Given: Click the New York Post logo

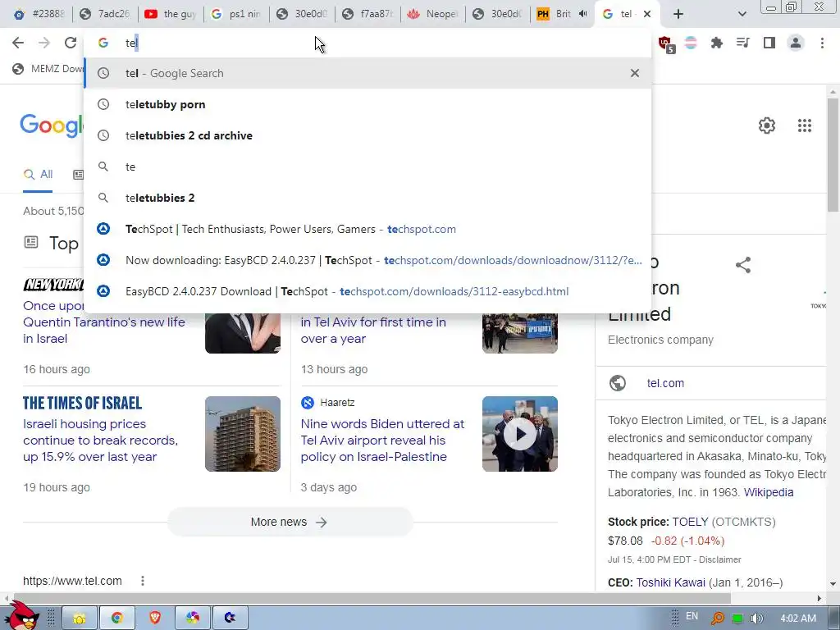Looking at the screenshot, I should tap(53, 285).
